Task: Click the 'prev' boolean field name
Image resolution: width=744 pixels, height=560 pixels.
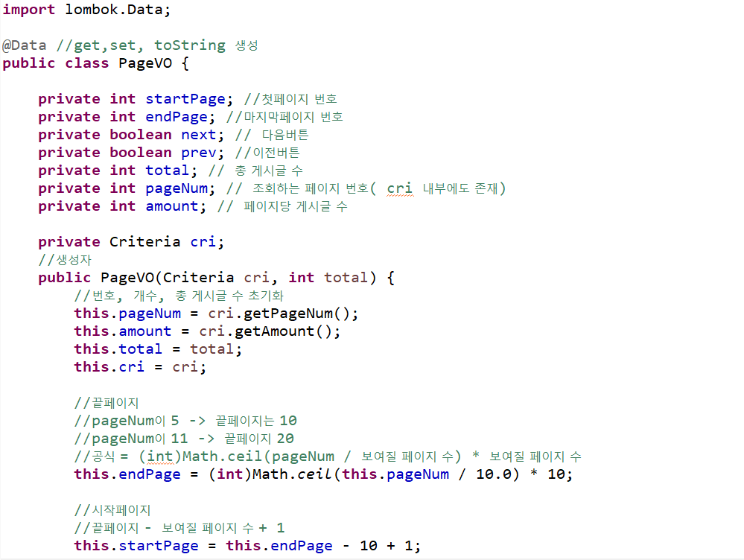Action: [198, 153]
